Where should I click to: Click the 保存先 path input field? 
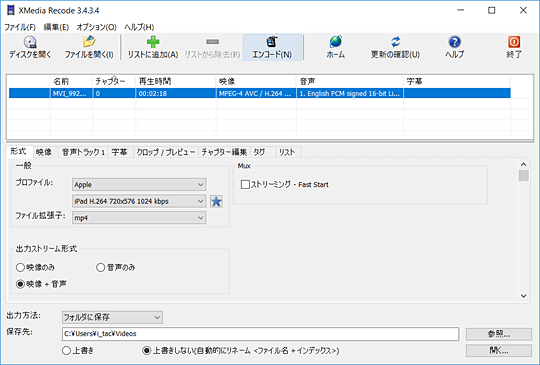click(x=260, y=334)
